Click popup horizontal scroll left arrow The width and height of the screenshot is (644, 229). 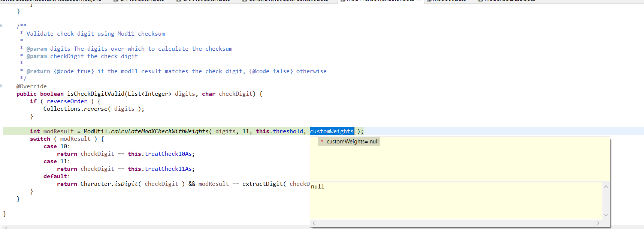(314, 223)
